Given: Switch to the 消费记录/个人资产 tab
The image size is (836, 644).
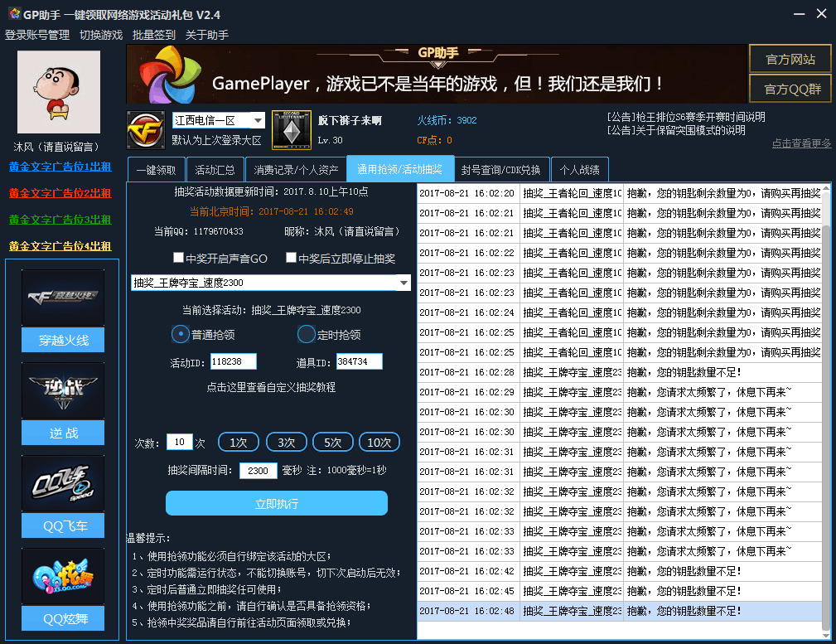Looking at the screenshot, I should coord(296,170).
